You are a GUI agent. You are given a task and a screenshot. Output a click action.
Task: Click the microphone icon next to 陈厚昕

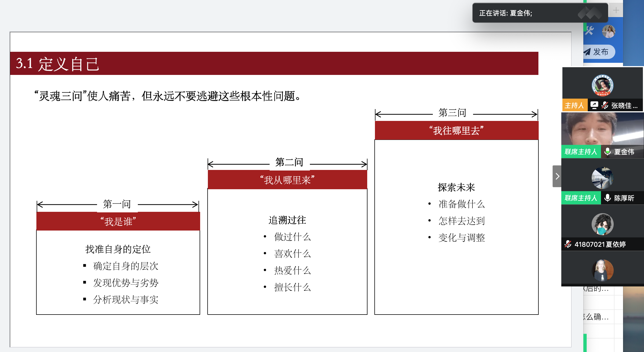[x=607, y=198]
